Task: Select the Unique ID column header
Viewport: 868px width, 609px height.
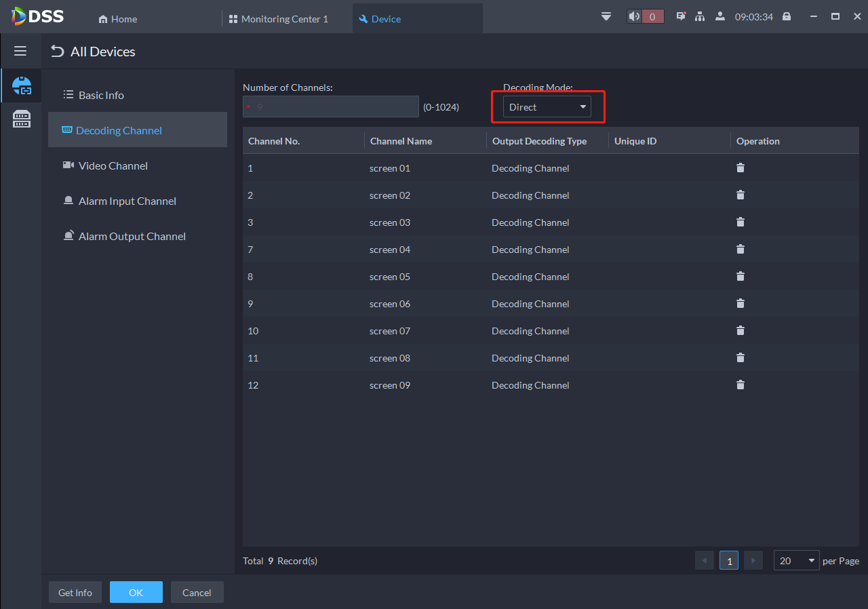Action: 635,141
